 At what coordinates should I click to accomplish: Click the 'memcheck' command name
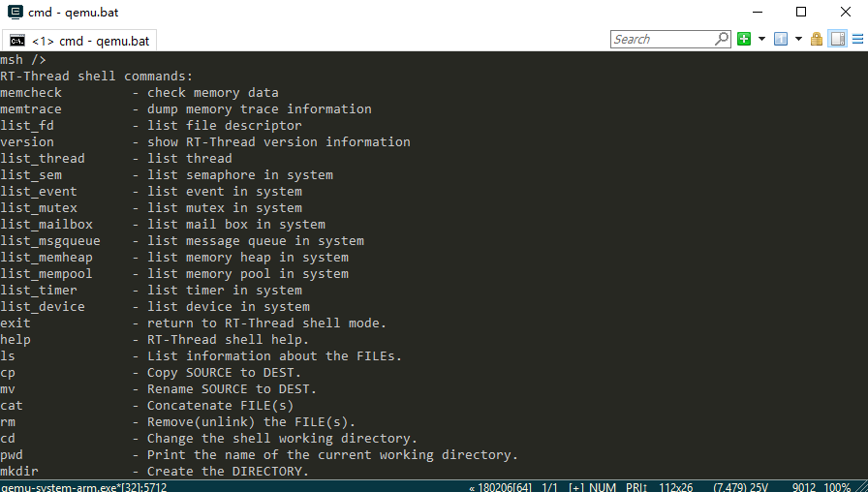pos(31,92)
